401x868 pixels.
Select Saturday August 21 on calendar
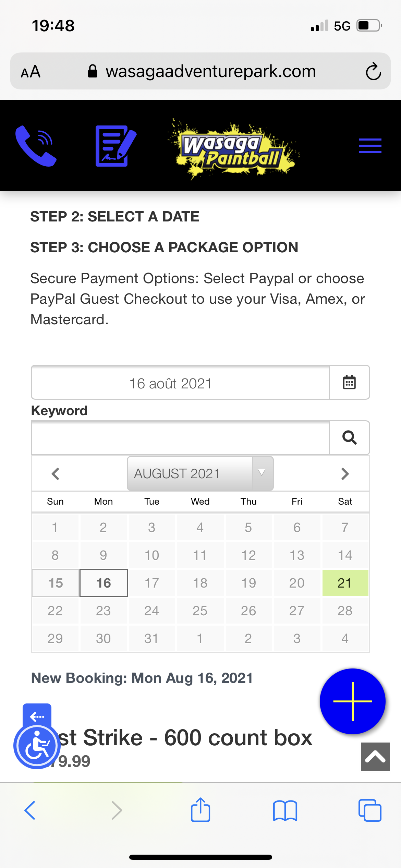pos(345,583)
